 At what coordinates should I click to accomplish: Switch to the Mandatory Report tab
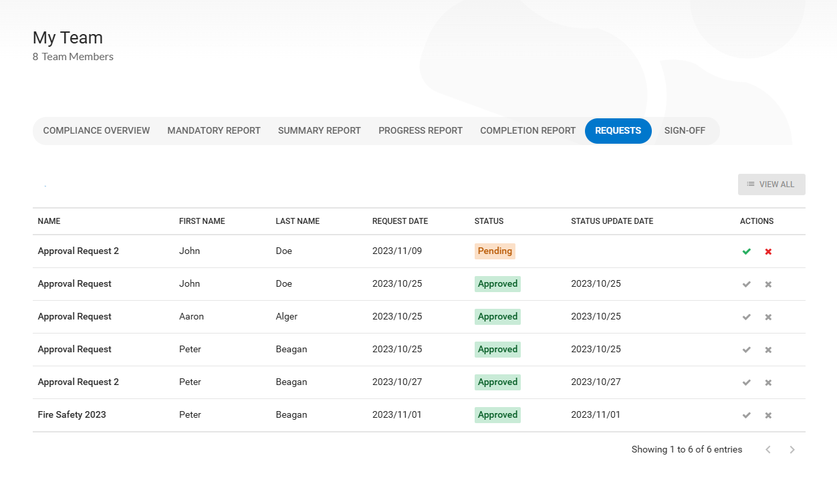[214, 131]
